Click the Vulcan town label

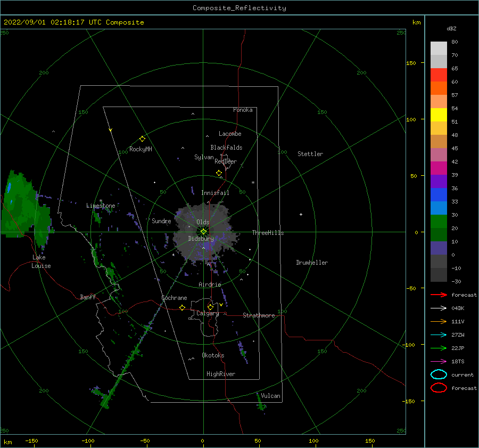pos(270,396)
